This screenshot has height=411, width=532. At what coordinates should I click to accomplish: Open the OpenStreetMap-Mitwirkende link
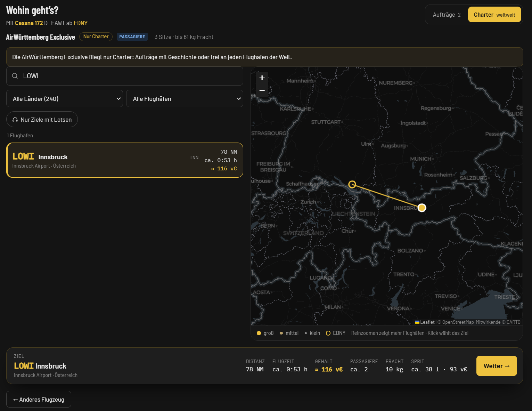click(471, 322)
